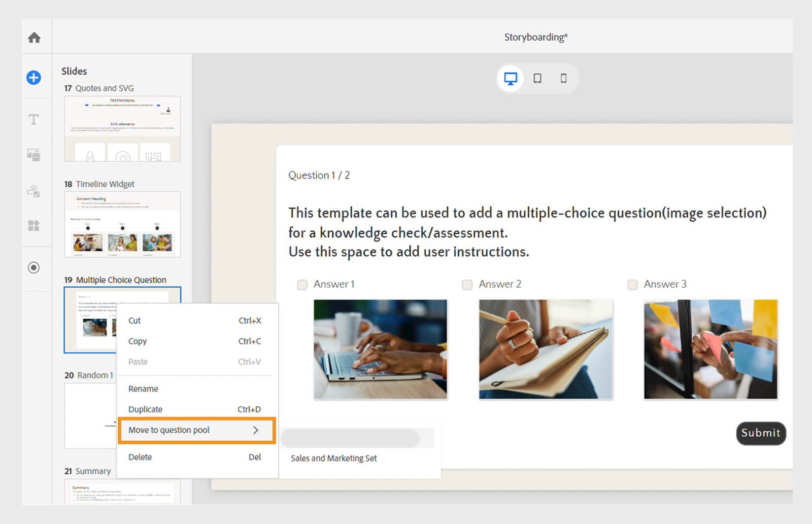This screenshot has height=524, width=812.
Task: Switch preview to tablet view
Action: pos(537,78)
